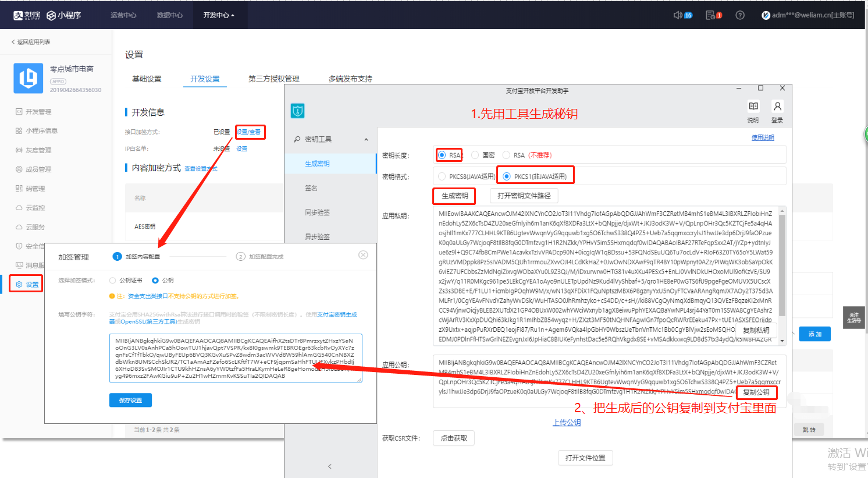Switch to 第三方授权管理 tab
The height and width of the screenshot is (478, 868).
274,79
